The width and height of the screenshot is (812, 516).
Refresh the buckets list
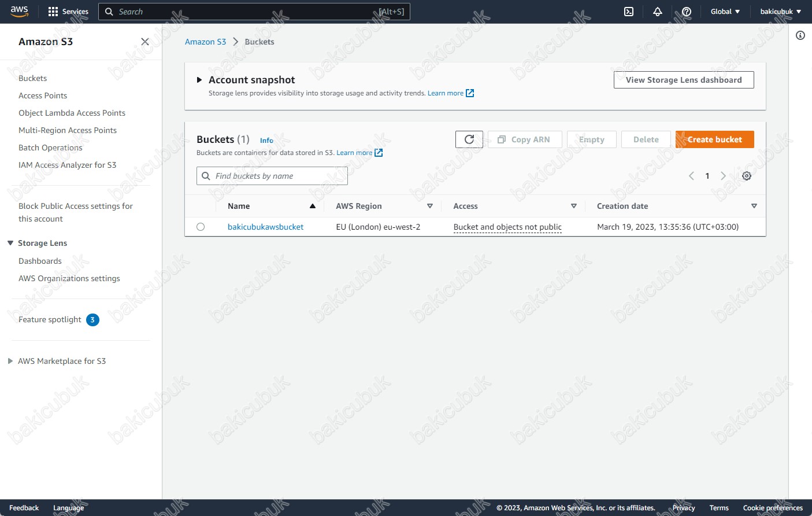click(x=469, y=139)
